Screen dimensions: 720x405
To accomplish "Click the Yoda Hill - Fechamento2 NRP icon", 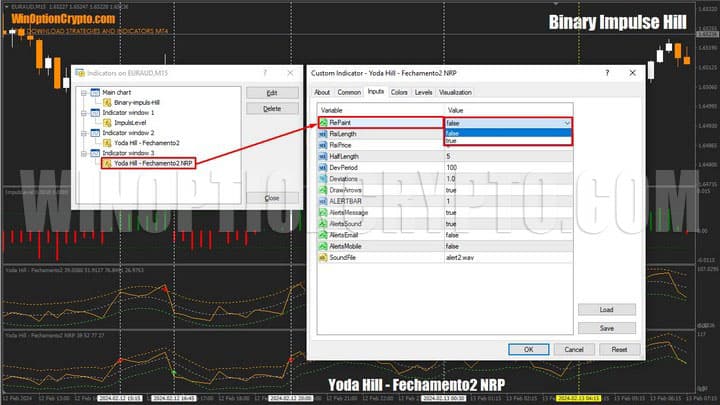I will (x=107, y=163).
